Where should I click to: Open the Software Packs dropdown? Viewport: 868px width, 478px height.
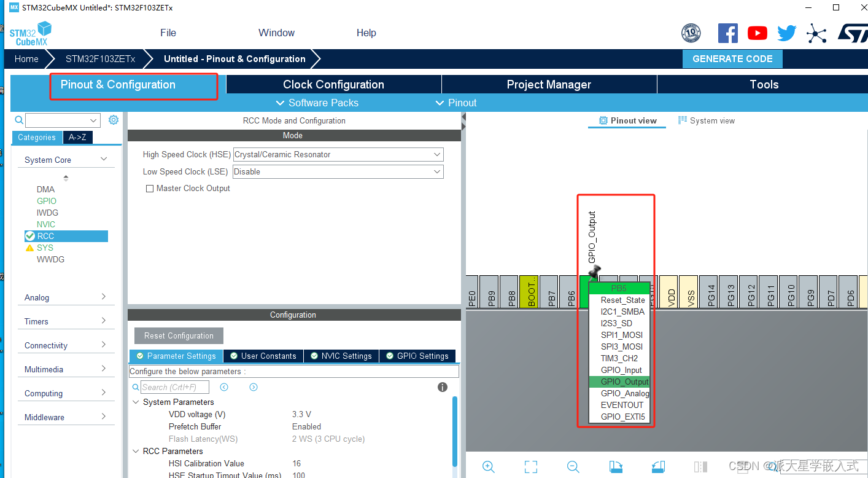point(317,103)
